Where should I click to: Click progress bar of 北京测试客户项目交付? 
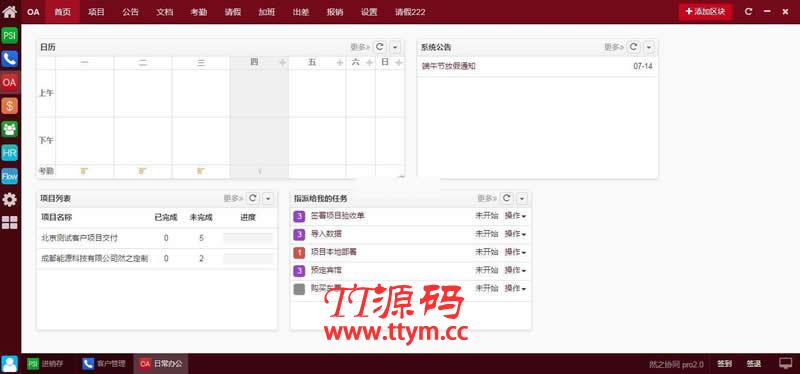tap(248, 238)
